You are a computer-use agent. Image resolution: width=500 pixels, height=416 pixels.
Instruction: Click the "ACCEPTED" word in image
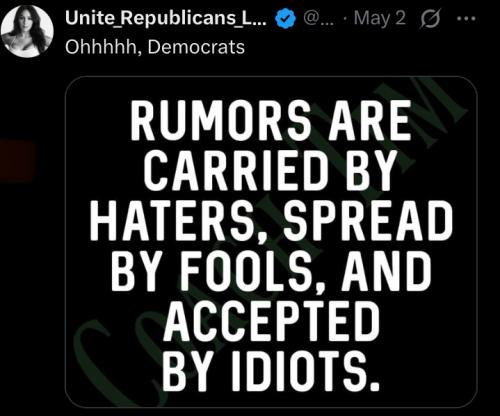(x=271, y=321)
